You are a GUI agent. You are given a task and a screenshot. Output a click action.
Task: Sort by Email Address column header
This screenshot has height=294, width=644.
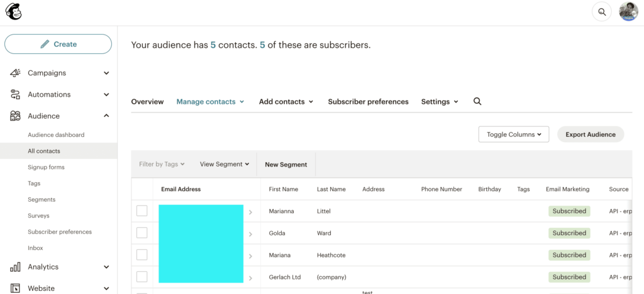click(x=180, y=189)
